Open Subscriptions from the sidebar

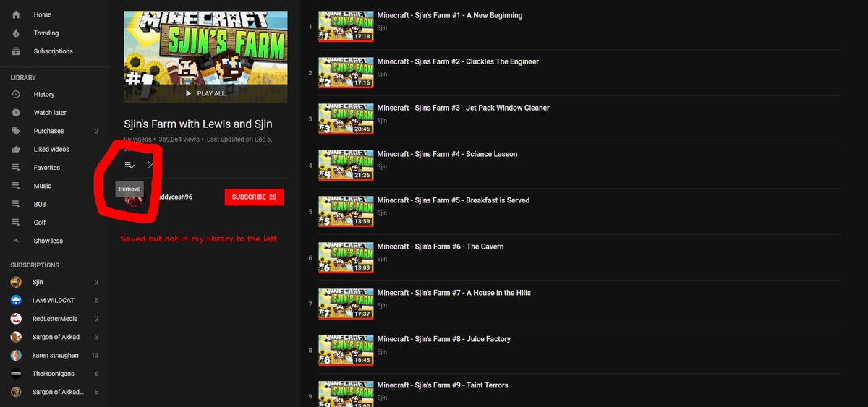coord(54,51)
